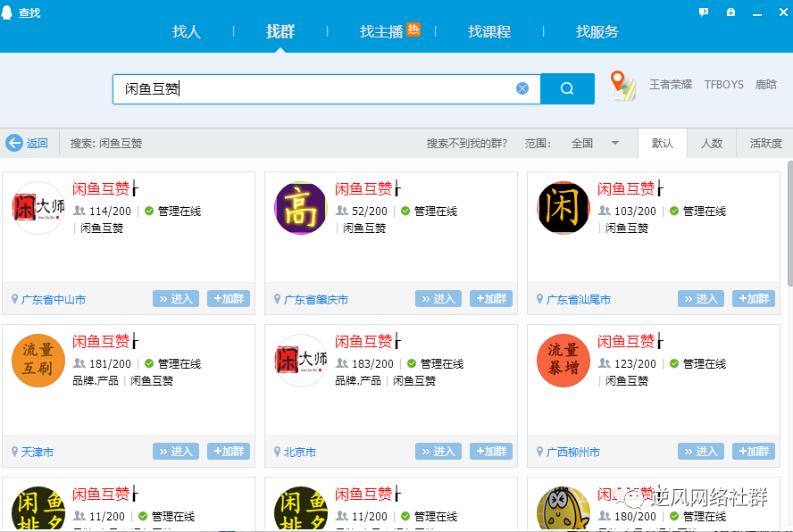Open group title with 114/200 members

tap(104, 188)
